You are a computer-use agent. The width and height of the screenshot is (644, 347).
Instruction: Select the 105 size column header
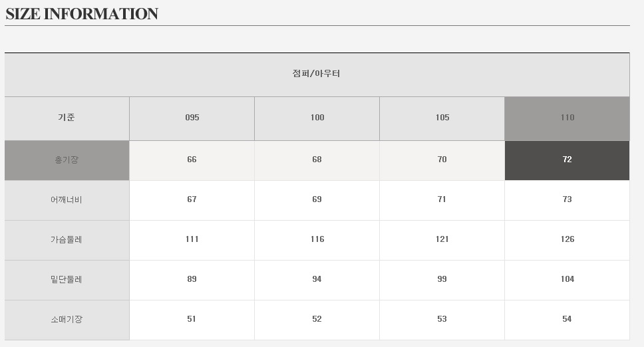tap(442, 118)
